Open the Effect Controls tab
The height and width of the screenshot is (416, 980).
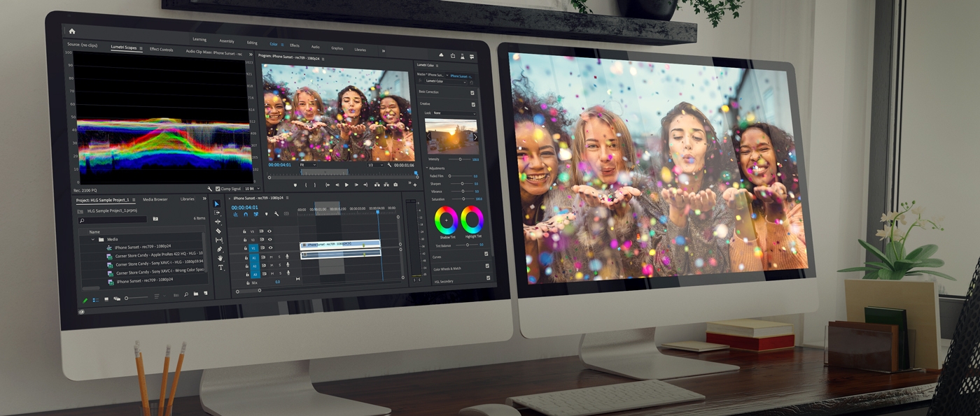[x=162, y=50]
